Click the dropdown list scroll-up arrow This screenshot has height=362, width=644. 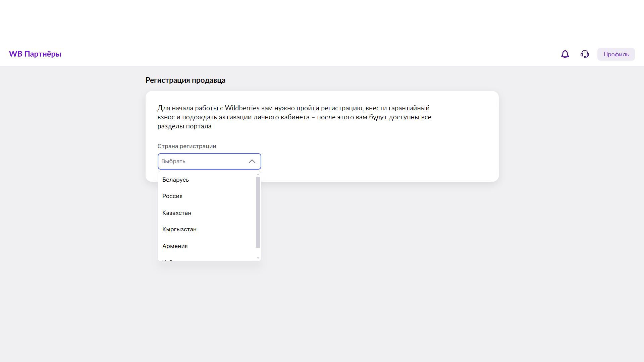258,174
